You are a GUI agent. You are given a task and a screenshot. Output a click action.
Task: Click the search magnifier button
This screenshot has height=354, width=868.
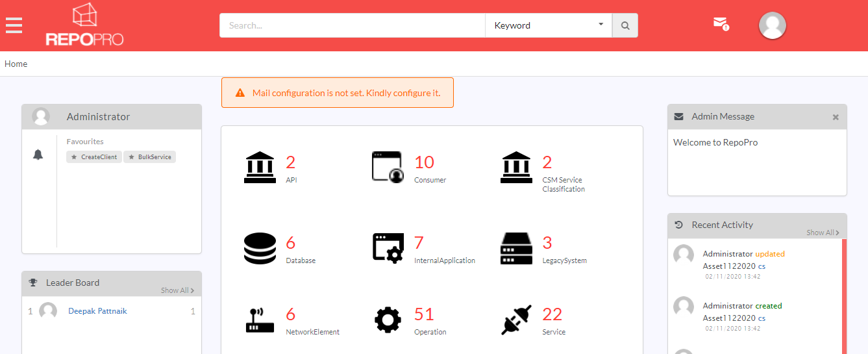point(625,25)
